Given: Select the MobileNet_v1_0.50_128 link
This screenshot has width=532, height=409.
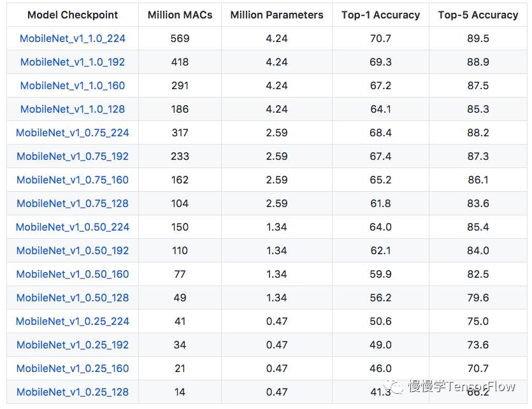Looking at the screenshot, I should (73, 298).
